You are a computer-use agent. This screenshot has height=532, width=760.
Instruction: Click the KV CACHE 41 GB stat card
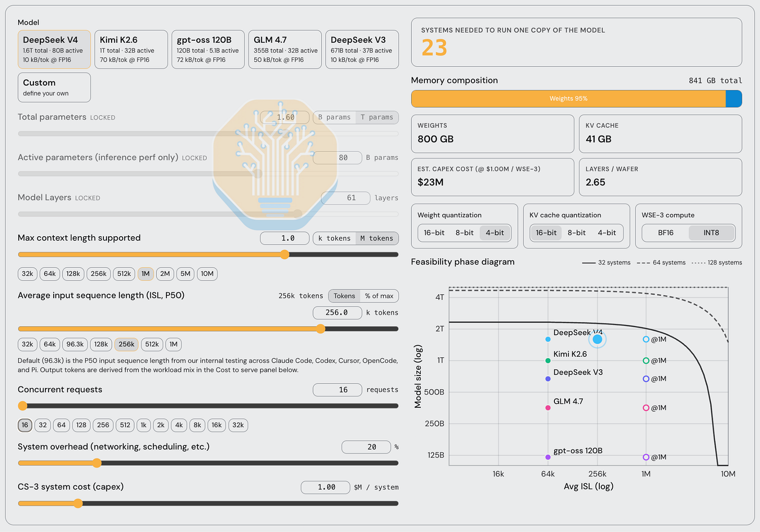(x=660, y=134)
